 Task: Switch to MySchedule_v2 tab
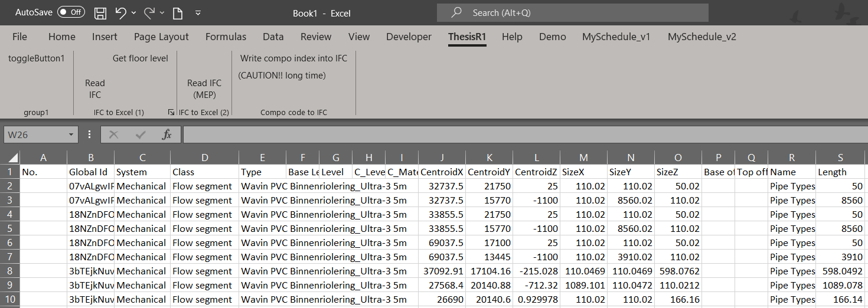tap(701, 37)
